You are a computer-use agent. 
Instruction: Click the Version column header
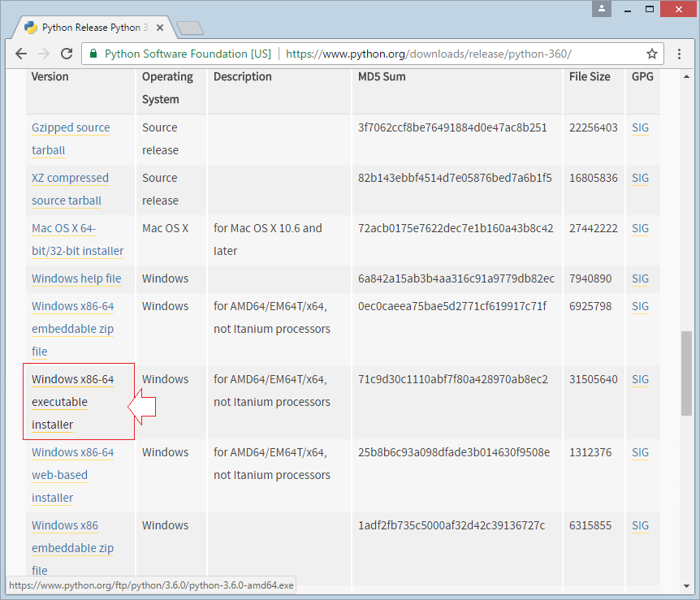click(x=50, y=77)
